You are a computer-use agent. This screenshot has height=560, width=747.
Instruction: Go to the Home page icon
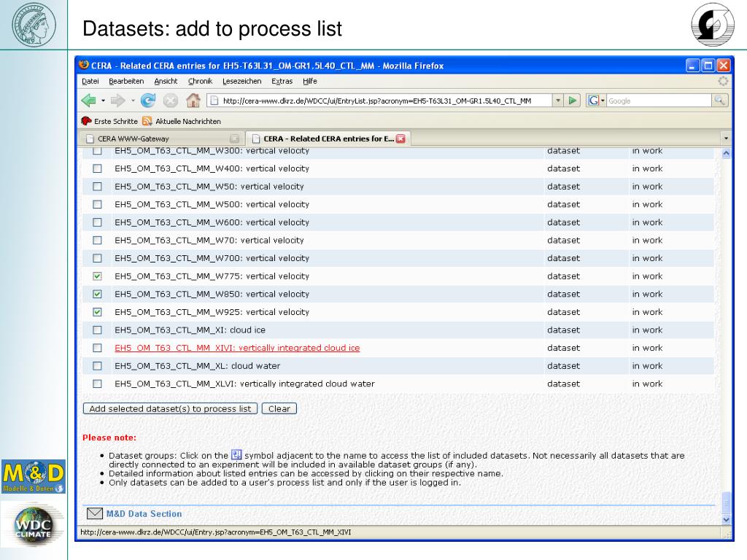(x=193, y=101)
